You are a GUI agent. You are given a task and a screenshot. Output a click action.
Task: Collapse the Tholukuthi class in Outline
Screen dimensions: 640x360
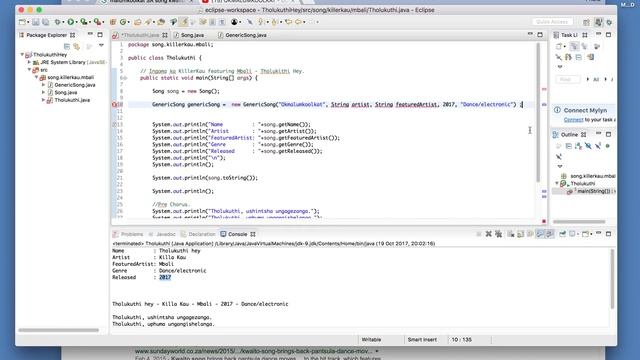click(x=557, y=184)
